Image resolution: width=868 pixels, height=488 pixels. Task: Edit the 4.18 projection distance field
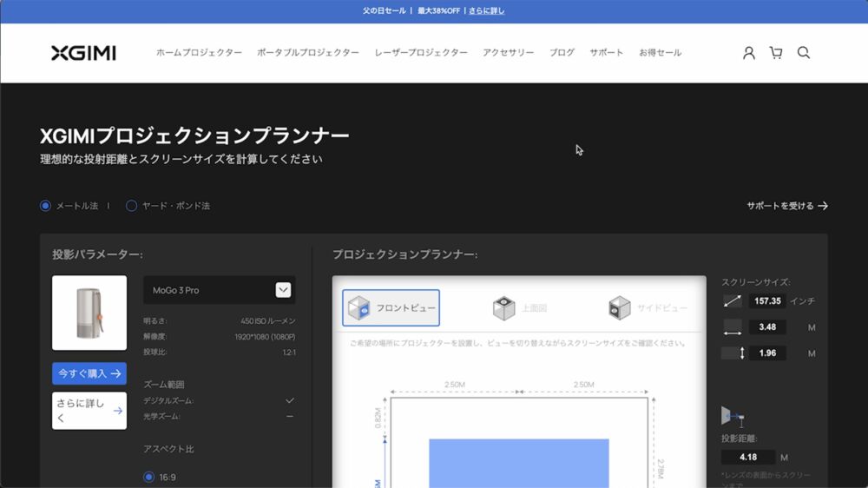[x=748, y=457]
